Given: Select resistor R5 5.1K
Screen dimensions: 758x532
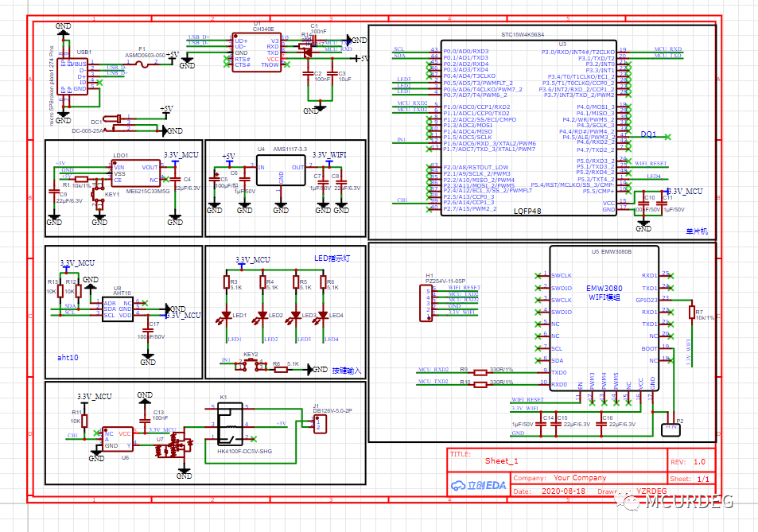Looking at the screenshot, I should point(296,282).
